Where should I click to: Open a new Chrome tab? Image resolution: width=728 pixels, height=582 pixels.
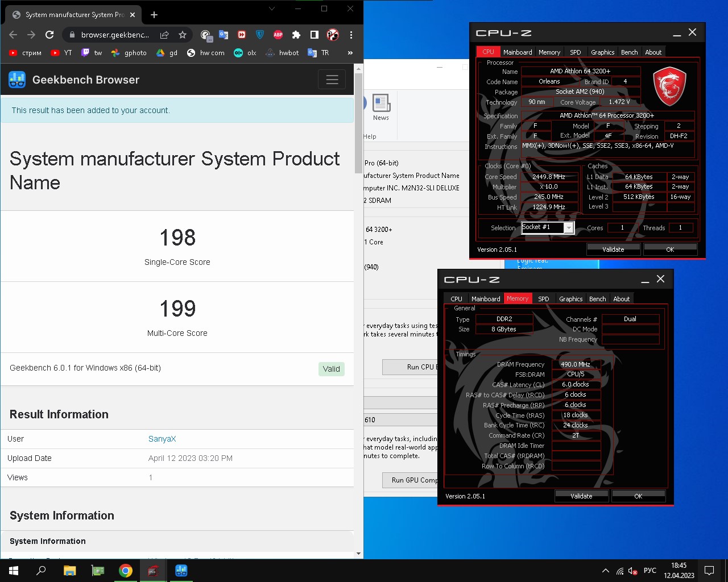coord(154,15)
